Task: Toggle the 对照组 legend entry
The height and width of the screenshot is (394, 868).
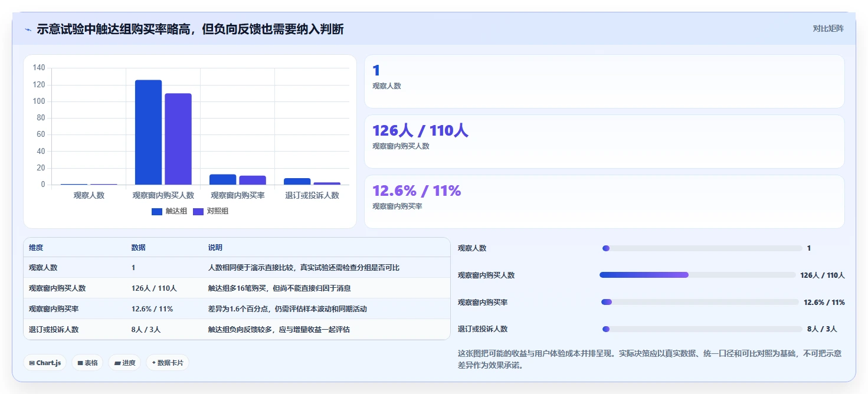Action: (x=211, y=211)
